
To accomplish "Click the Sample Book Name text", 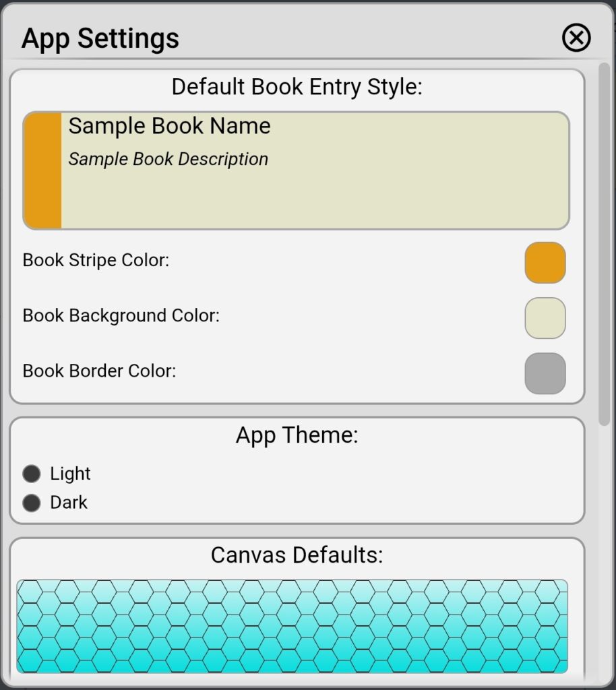I will tap(169, 126).
